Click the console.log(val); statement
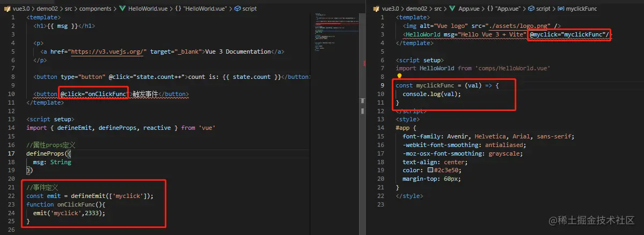Screen dimensions: 644x235 click(x=431, y=94)
